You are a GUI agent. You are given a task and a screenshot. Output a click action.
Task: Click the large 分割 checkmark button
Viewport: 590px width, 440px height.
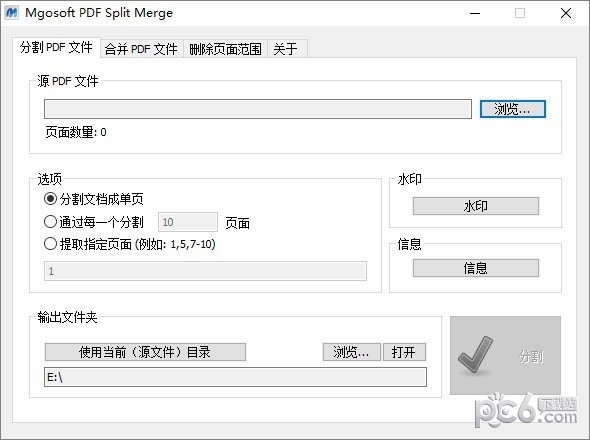click(x=505, y=355)
